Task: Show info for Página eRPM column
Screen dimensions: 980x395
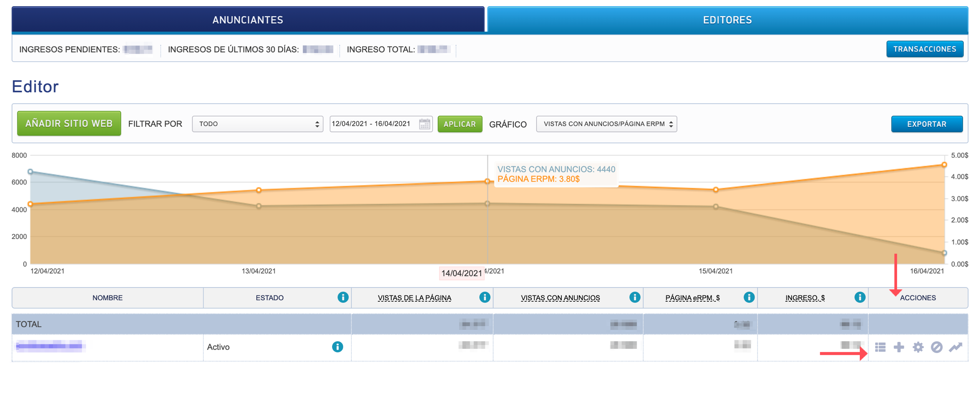Action: (749, 297)
